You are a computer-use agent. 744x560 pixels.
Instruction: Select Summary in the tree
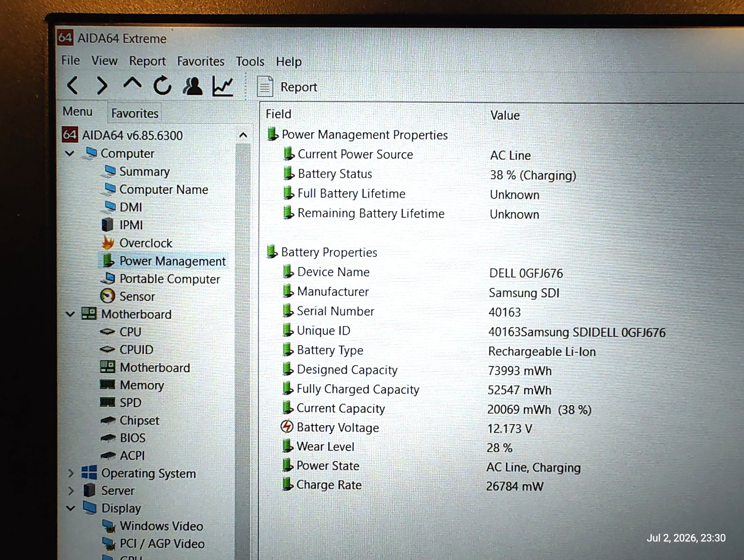(x=144, y=172)
